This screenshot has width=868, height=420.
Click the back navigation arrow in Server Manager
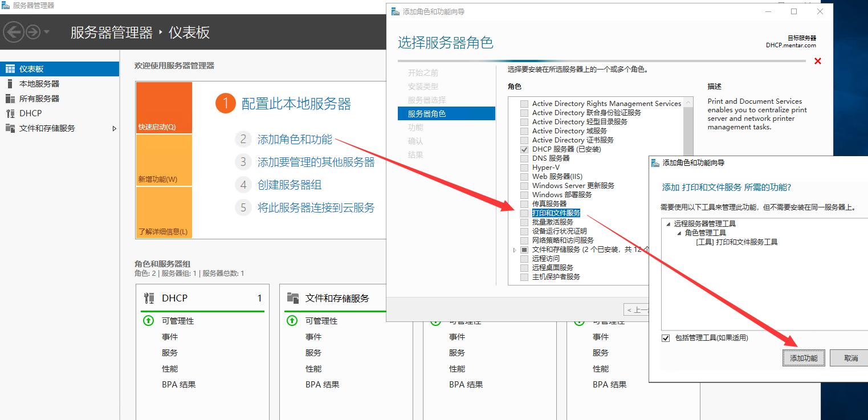tap(13, 31)
